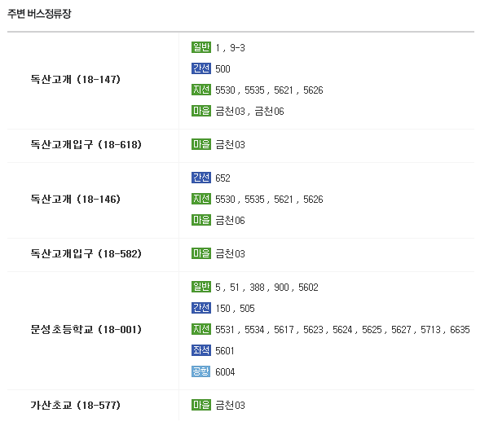Open the 독산고개 (18-146) stop entry
This screenshot has height=448, width=489.
point(76,200)
